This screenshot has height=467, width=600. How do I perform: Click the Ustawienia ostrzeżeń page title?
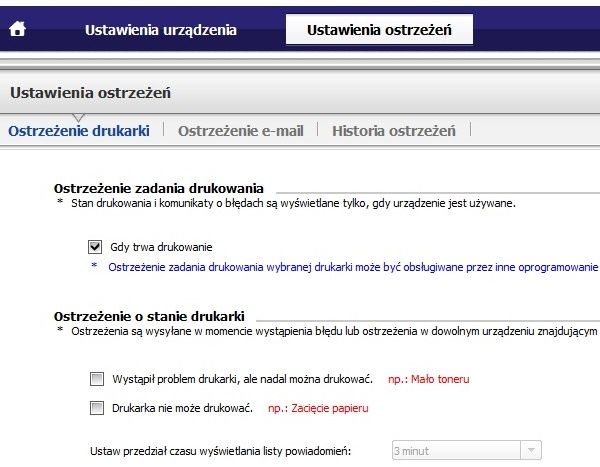click(90, 93)
